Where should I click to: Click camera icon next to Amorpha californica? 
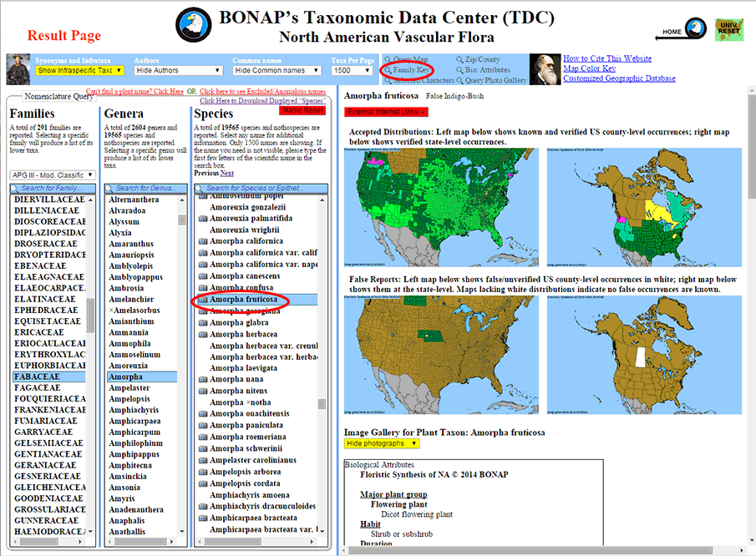203,241
